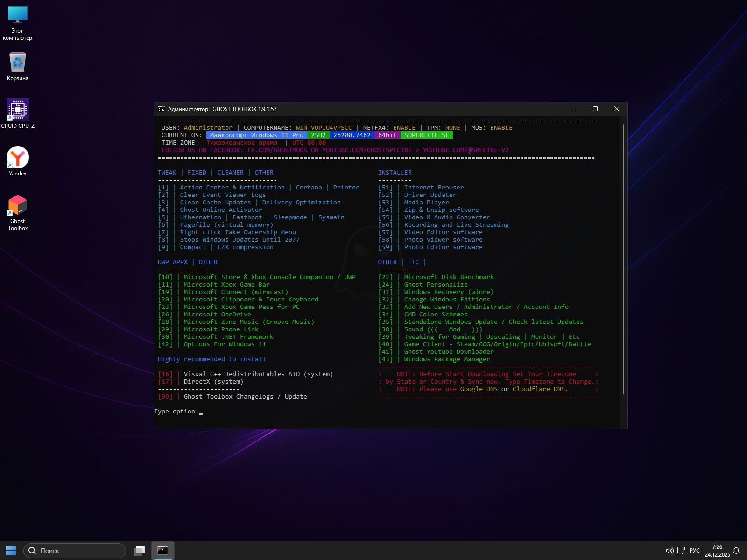This screenshot has width=747, height=560.
Task: Open the notification bell in taskbar
Action: [x=736, y=551]
